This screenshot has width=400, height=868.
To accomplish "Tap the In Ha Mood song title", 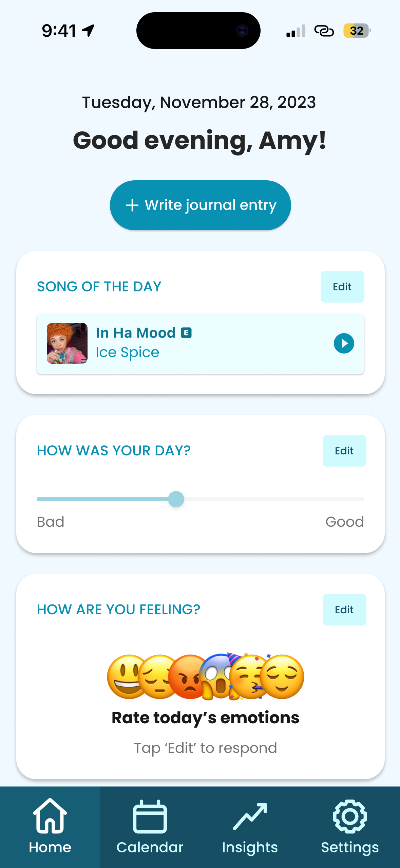I will tap(136, 333).
